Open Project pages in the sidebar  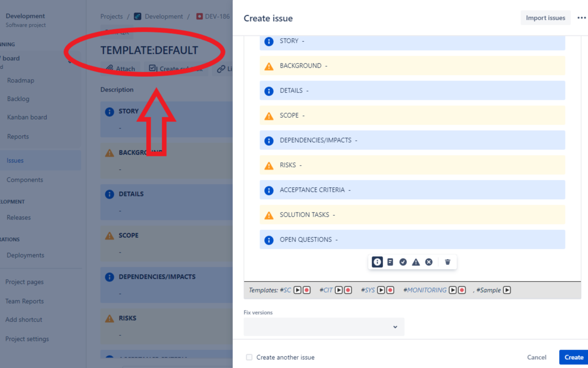click(x=24, y=282)
